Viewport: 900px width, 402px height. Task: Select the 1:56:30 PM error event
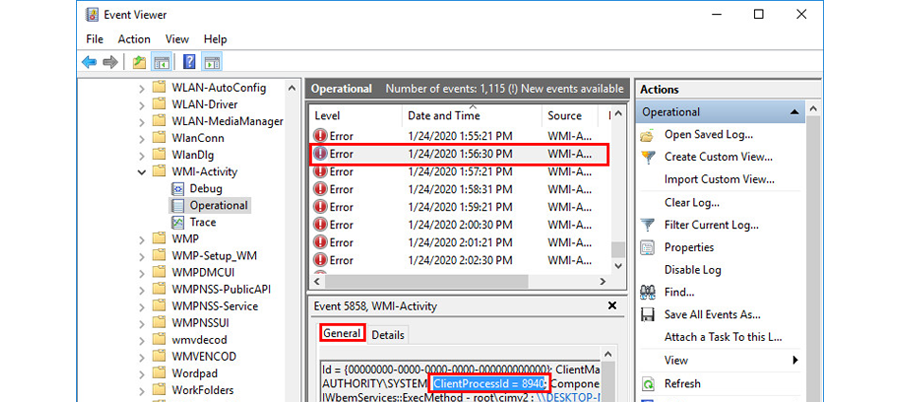click(459, 154)
